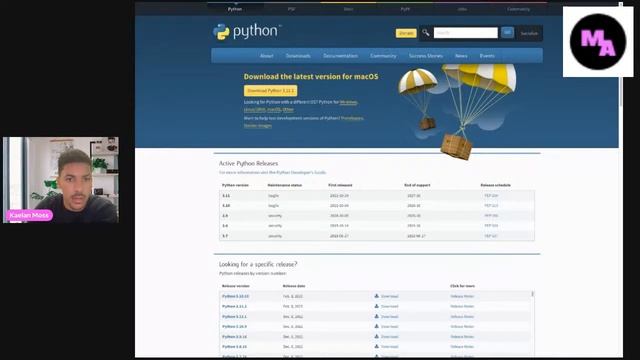Click the 'Maintenance status' column header

(284, 185)
